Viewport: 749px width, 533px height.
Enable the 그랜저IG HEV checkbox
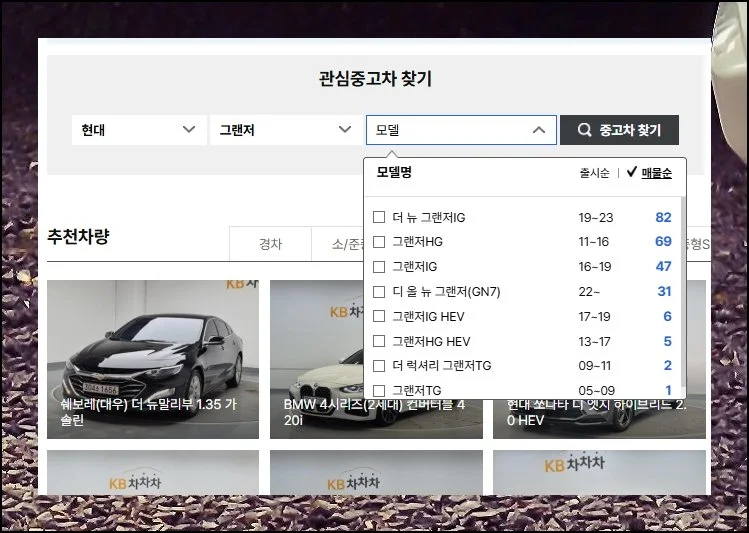point(379,317)
